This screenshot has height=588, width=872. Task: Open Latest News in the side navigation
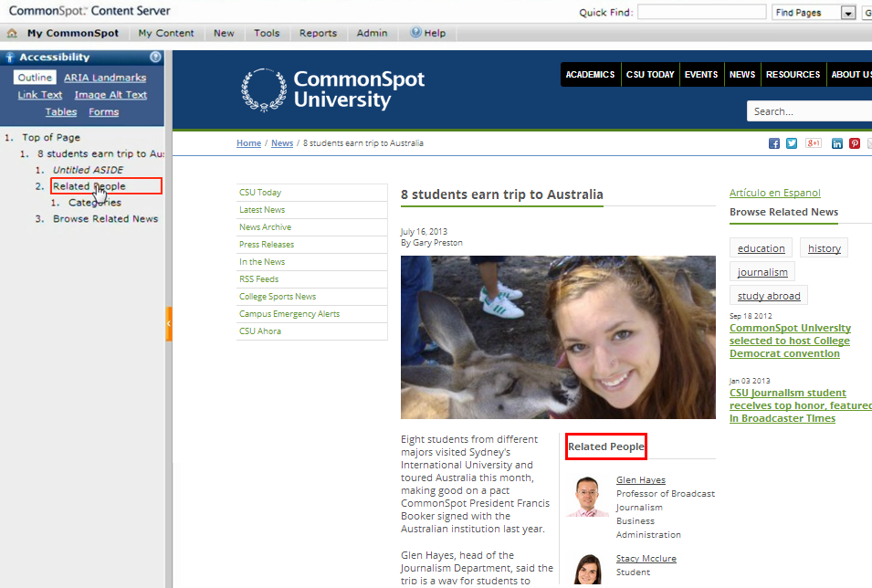point(312,210)
